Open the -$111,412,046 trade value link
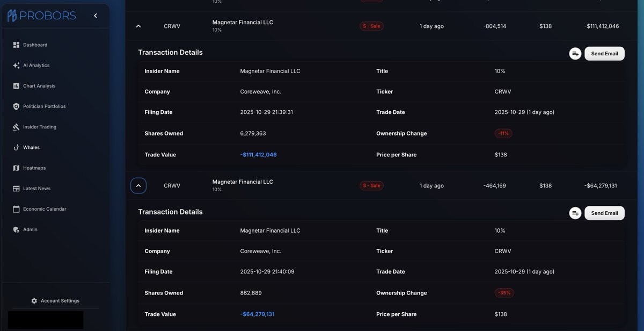 [x=259, y=154]
